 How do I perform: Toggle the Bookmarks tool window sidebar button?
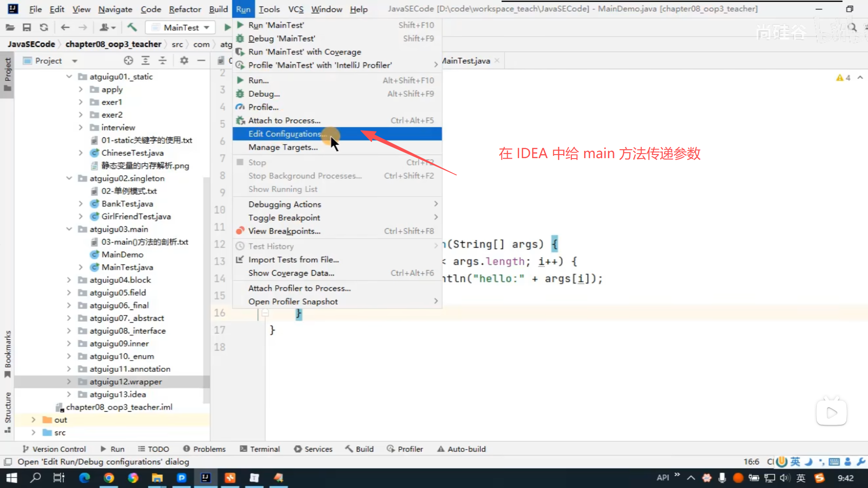click(8, 353)
